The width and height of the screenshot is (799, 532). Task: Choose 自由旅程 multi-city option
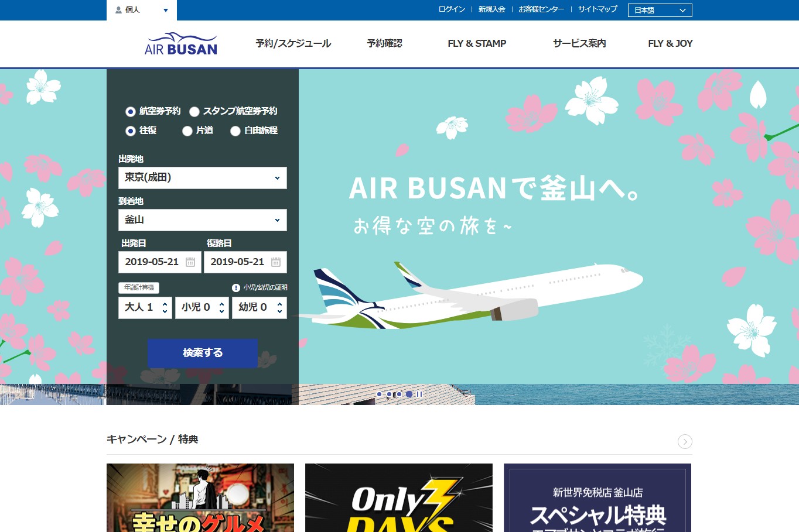click(235, 131)
